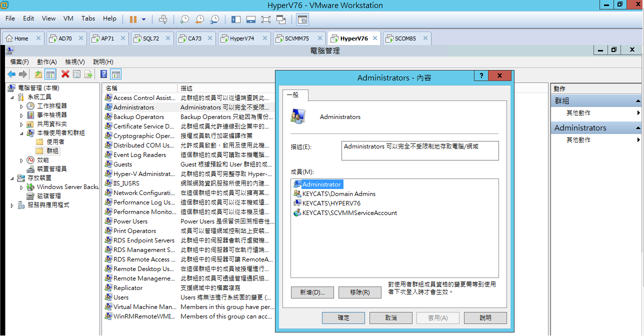Switch to the Home tab

tap(23, 38)
